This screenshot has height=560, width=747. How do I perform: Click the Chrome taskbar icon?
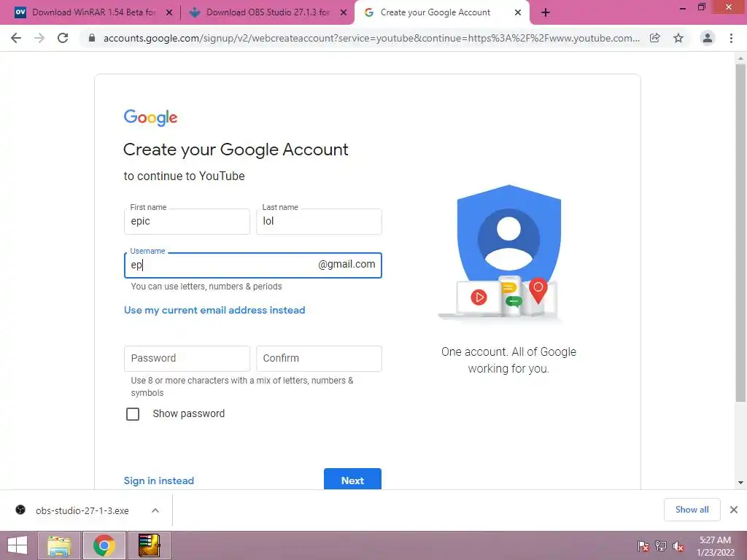104,545
